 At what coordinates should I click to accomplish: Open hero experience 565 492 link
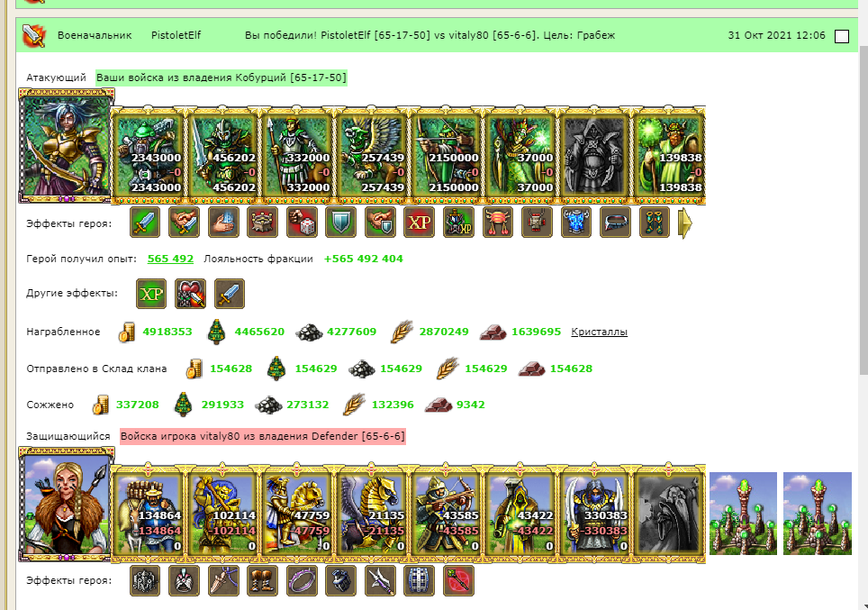(x=170, y=259)
